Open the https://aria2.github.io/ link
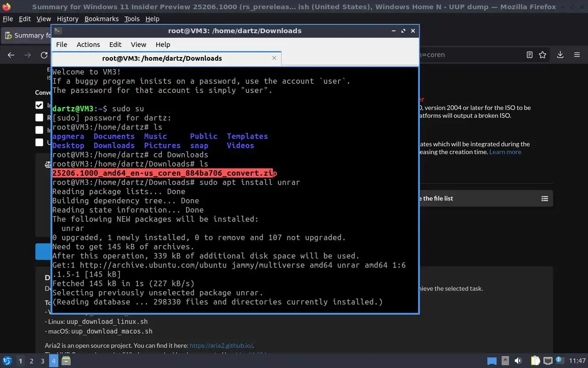This screenshot has height=368, width=588. point(221,345)
